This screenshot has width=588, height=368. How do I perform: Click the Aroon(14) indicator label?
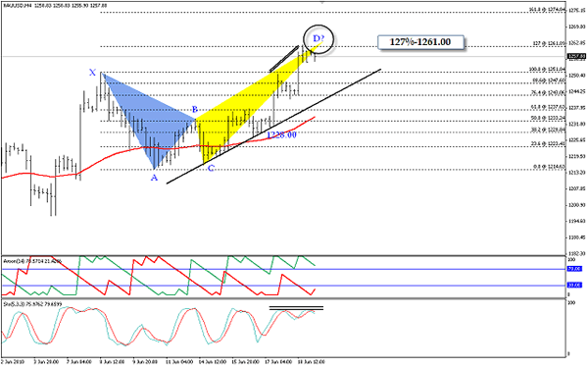point(32,261)
